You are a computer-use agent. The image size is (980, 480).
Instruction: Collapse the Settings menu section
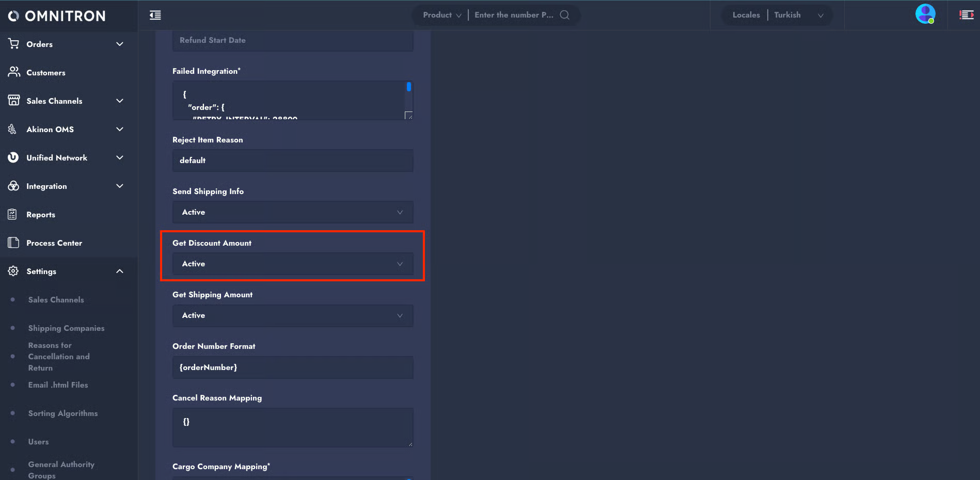(120, 271)
